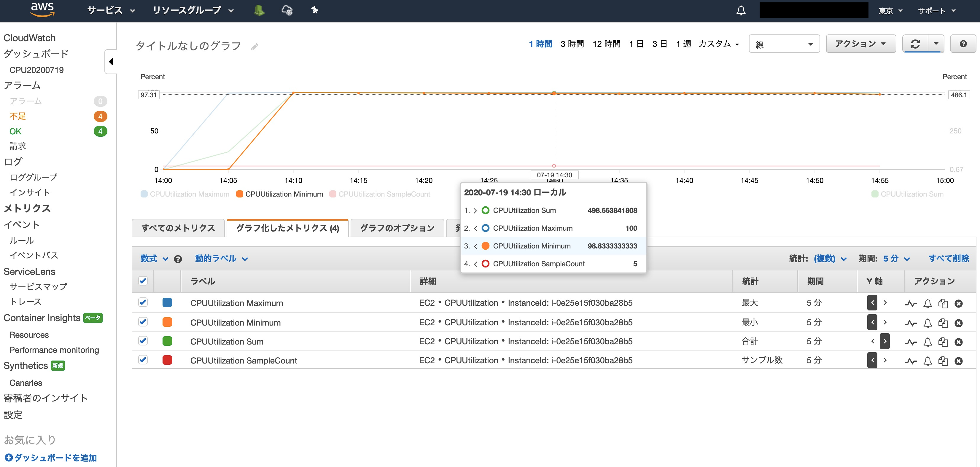The height and width of the screenshot is (467, 980).
Task: Toggle the select-all checkbox in table header
Action: pos(143,281)
